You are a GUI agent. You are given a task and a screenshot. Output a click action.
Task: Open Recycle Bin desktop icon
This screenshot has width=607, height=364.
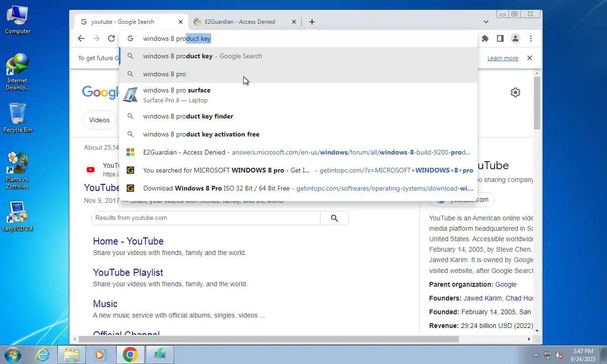pyautogui.click(x=18, y=118)
